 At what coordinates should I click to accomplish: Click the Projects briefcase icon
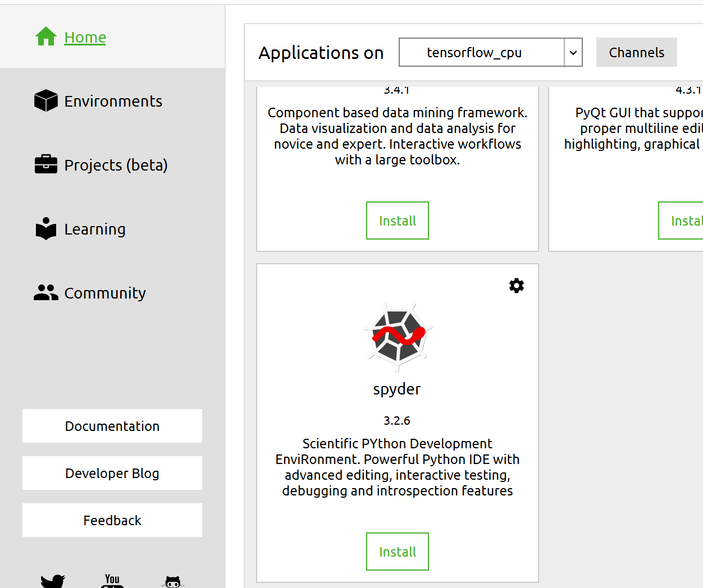point(46,164)
